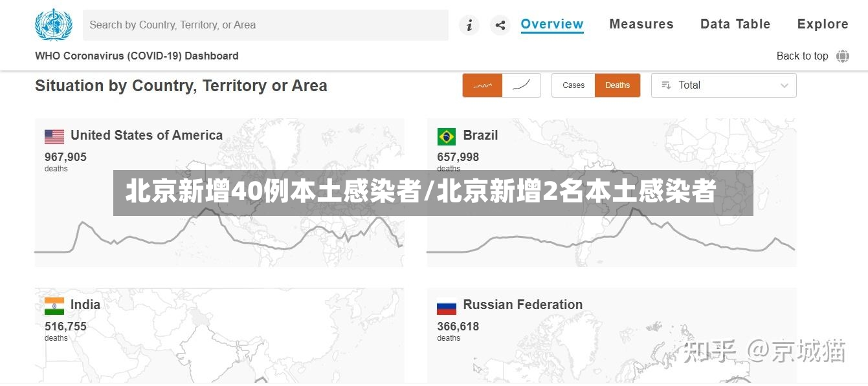Viewport: 868px width, 386px height.
Task: Click the globe icon beside Back to top
Action: tap(842, 56)
